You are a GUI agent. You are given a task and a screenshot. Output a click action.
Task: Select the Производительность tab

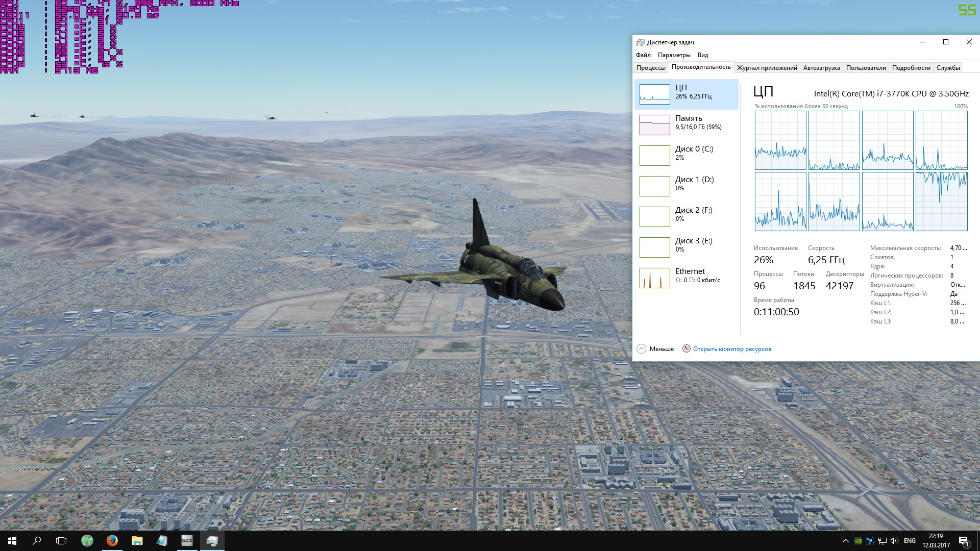pos(701,67)
